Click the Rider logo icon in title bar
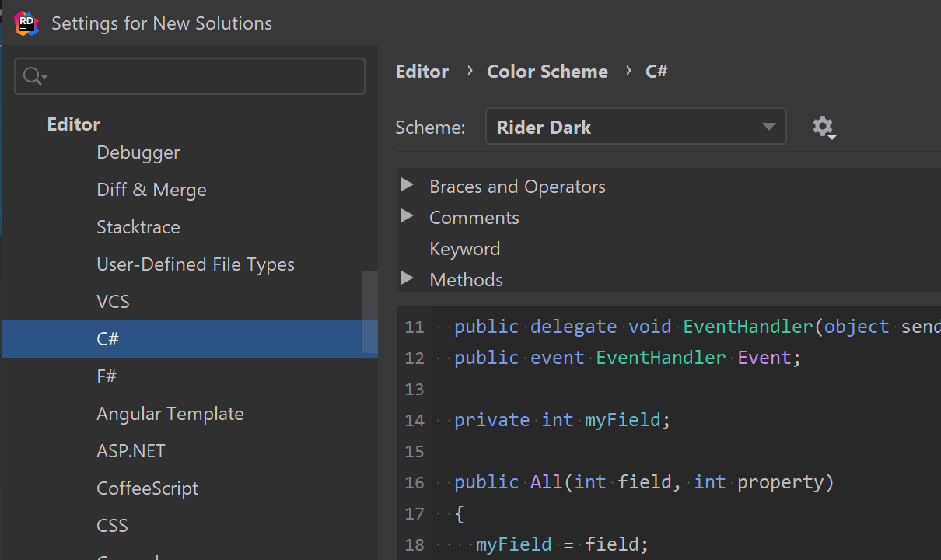The width and height of the screenshot is (941, 560). click(x=26, y=23)
